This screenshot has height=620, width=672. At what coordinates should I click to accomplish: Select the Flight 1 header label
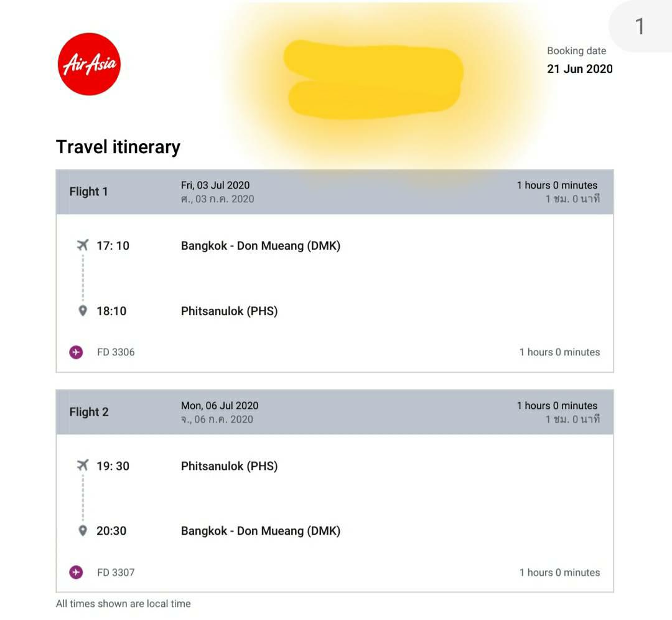[x=88, y=191]
